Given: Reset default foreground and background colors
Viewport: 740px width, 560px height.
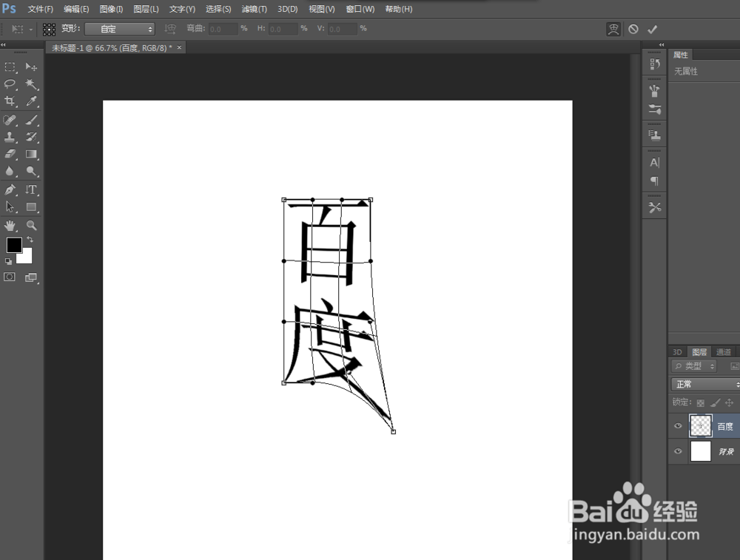Looking at the screenshot, I should 8,261.
